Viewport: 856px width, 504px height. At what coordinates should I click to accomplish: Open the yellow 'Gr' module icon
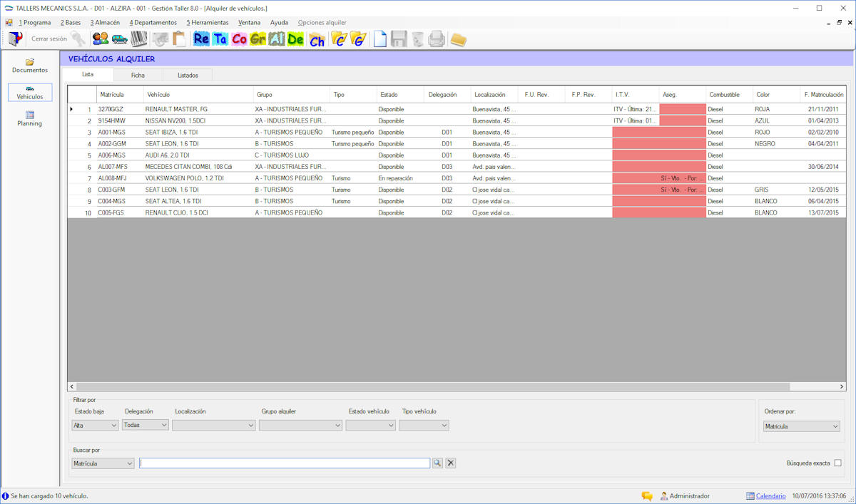click(258, 39)
